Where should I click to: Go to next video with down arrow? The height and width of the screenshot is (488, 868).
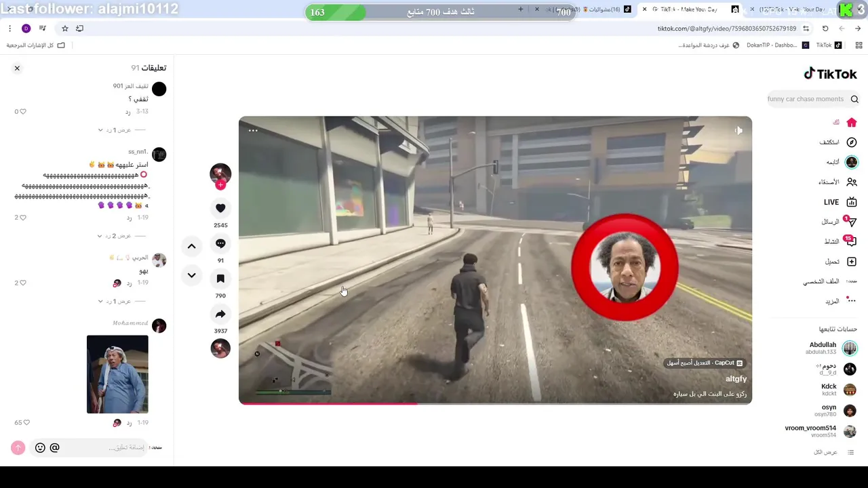tap(191, 275)
